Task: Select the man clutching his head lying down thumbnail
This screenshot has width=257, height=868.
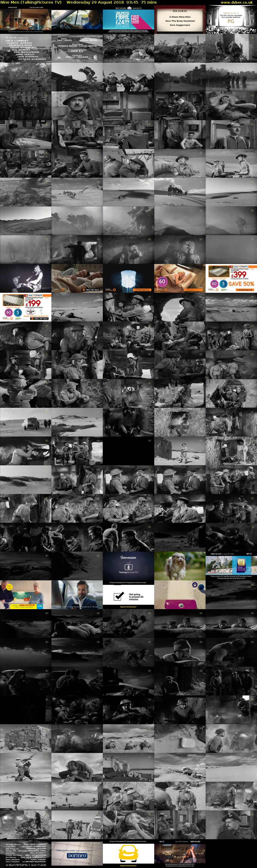Action: click(x=231, y=106)
